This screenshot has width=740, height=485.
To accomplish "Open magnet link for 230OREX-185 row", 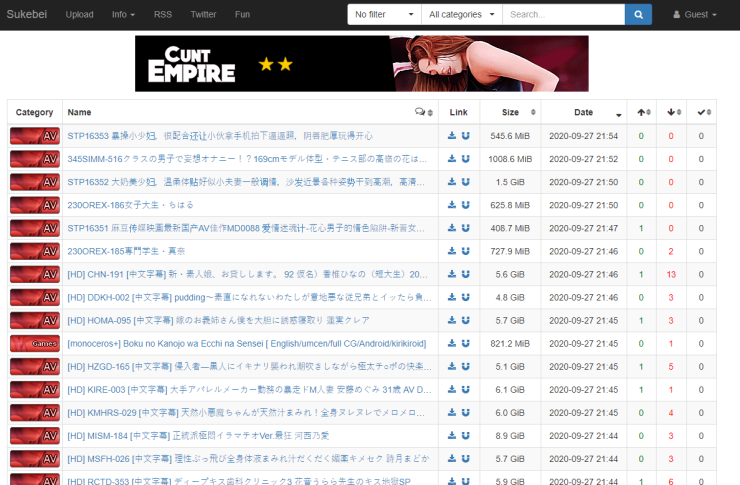I will [x=465, y=251].
